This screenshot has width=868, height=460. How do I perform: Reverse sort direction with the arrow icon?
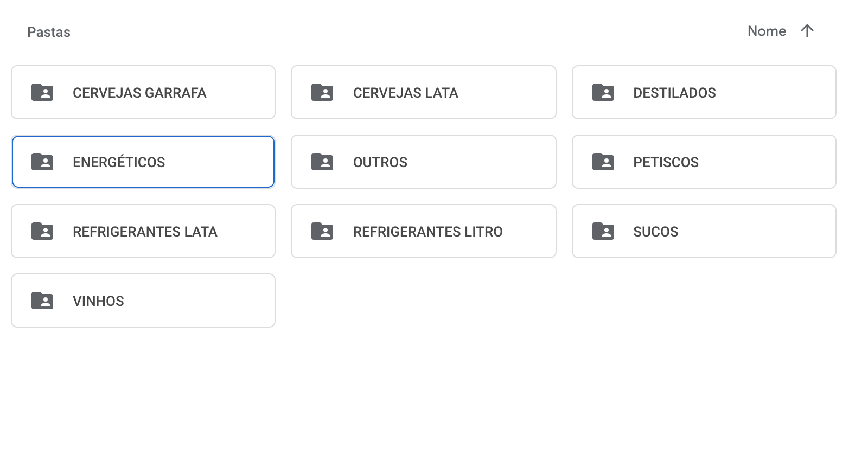point(807,31)
